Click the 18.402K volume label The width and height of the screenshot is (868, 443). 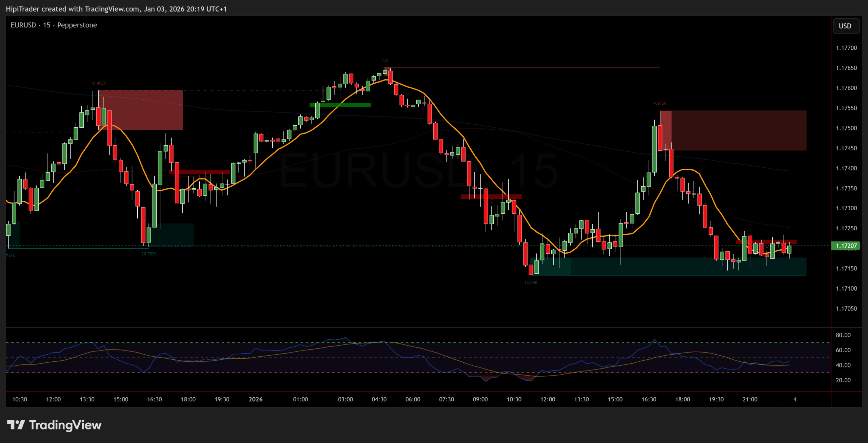pos(98,83)
